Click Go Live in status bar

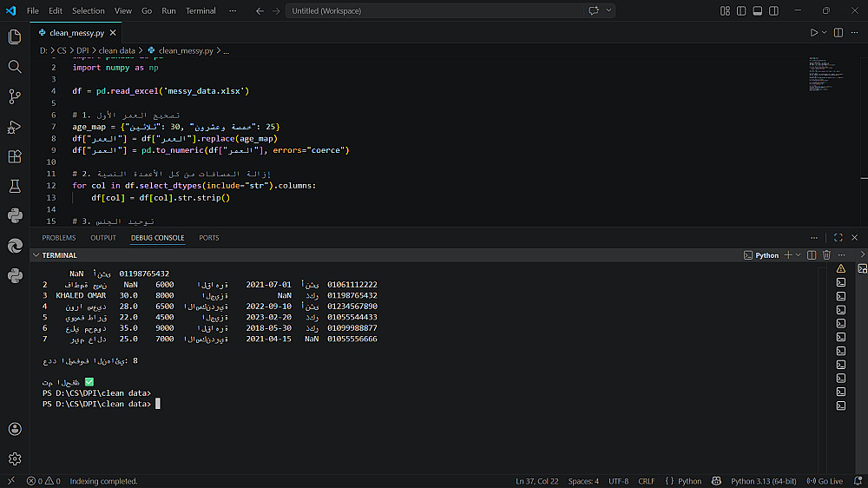pos(825,481)
